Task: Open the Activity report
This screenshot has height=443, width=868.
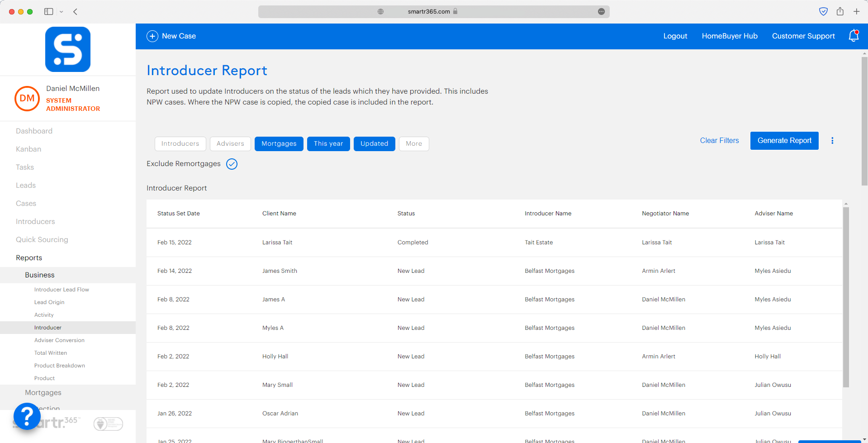Action: [x=44, y=315]
